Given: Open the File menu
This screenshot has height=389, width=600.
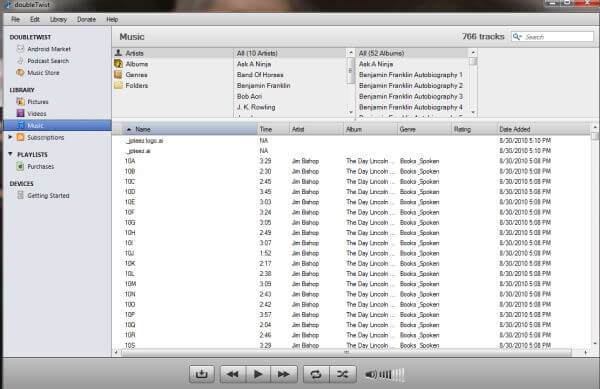Looking at the screenshot, I should 15,20.
